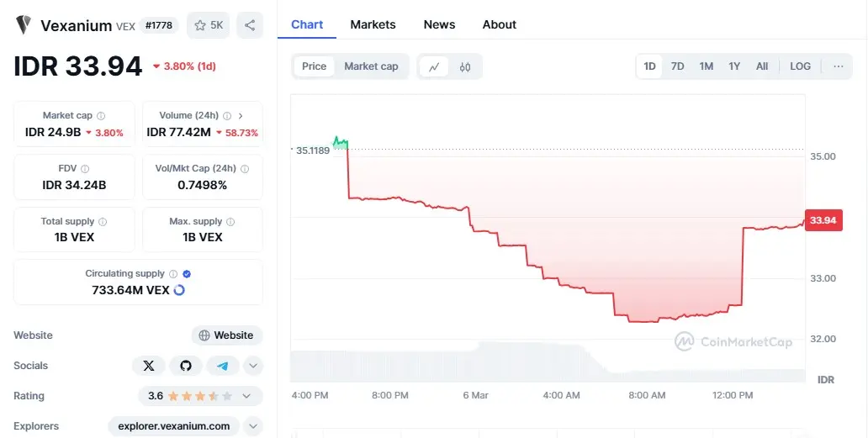The width and height of the screenshot is (868, 438).
Task: Click the IDR currency label on chart
Action: tap(825, 379)
